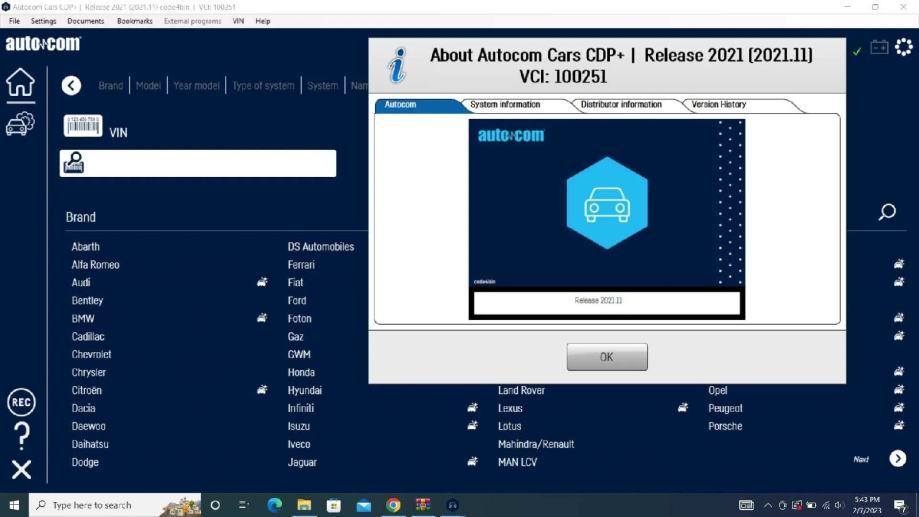This screenshot has width=919, height=517.
Task: Select brand Opel
Action: [717, 390]
